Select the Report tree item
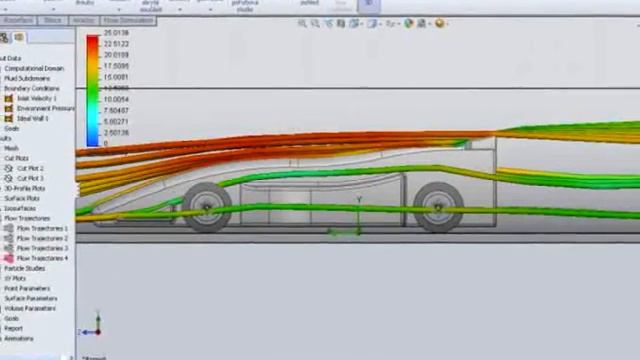The width and height of the screenshot is (640, 360). (x=13, y=328)
